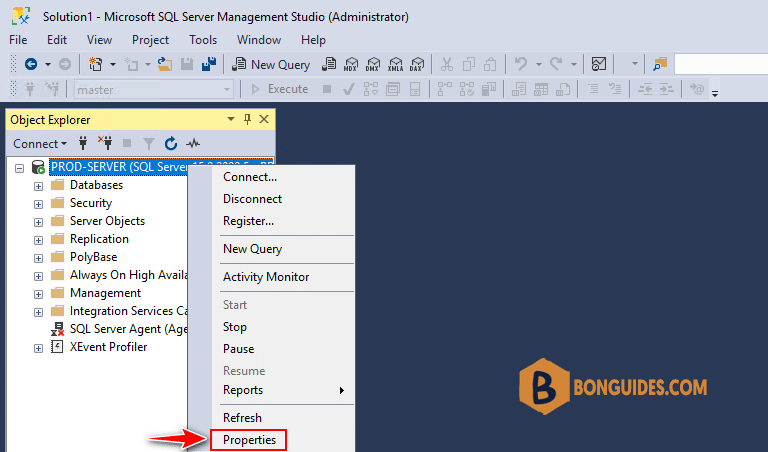Click the MDX query icon in toolbar

(x=351, y=64)
